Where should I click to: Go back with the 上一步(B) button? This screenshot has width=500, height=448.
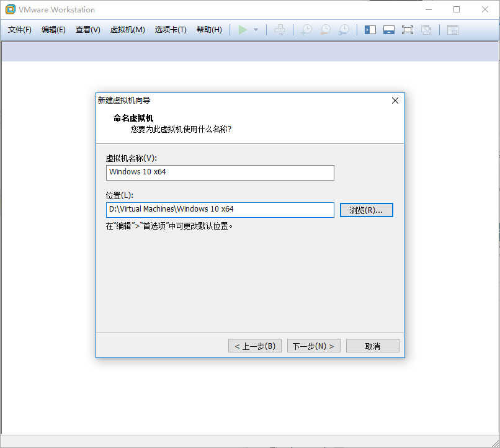tap(255, 346)
